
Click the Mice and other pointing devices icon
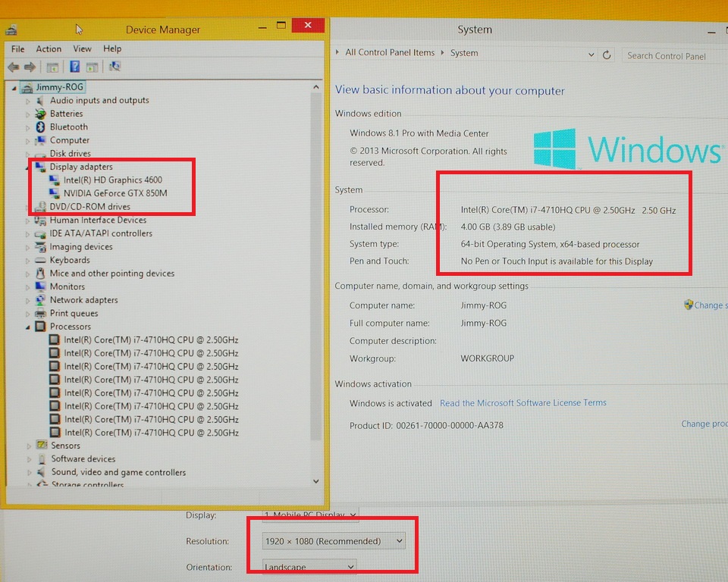(x=40, y=274)
